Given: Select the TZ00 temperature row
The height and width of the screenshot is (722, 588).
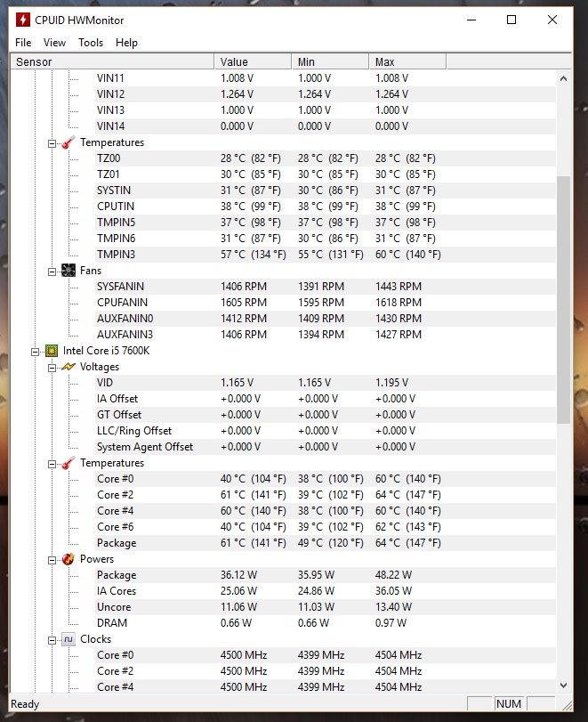Looking at the screenshot, I should point(325,158).
